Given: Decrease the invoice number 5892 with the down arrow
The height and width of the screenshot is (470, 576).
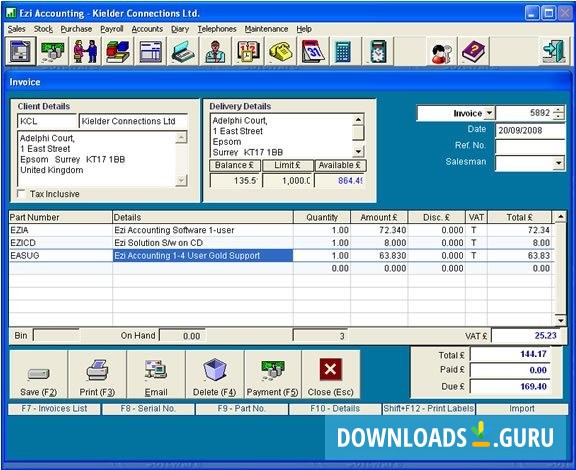Looking at the screenshot, I should (559, 116).
